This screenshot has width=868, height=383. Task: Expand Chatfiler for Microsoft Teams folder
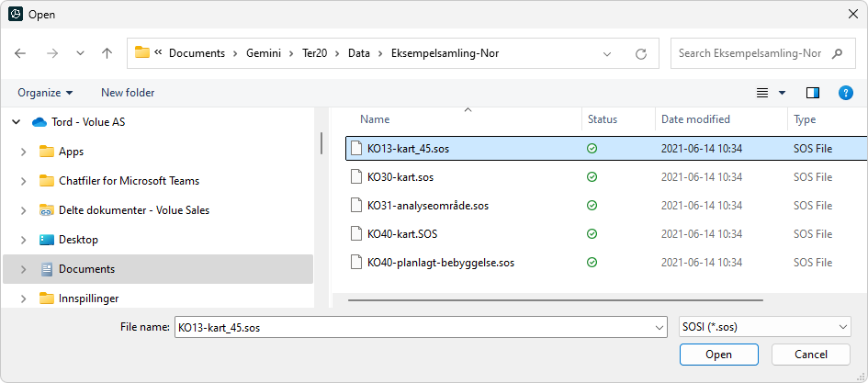point(23,181)
